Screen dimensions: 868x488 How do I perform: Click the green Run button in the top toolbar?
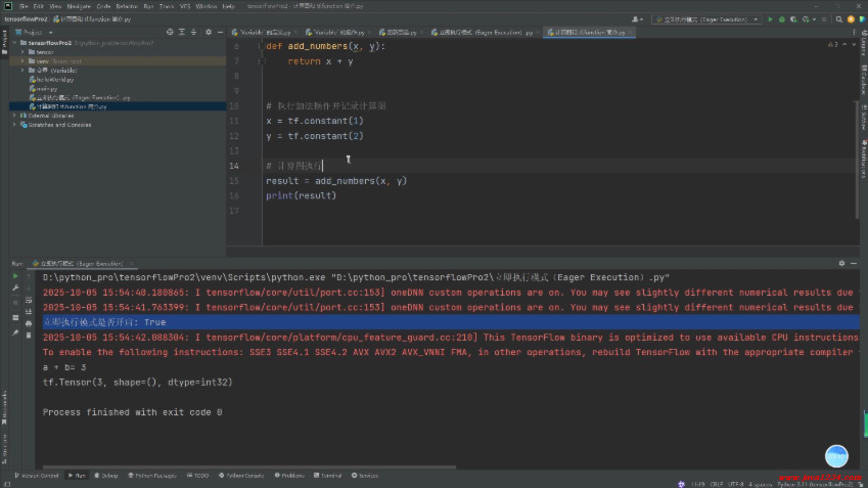point(770,19)
